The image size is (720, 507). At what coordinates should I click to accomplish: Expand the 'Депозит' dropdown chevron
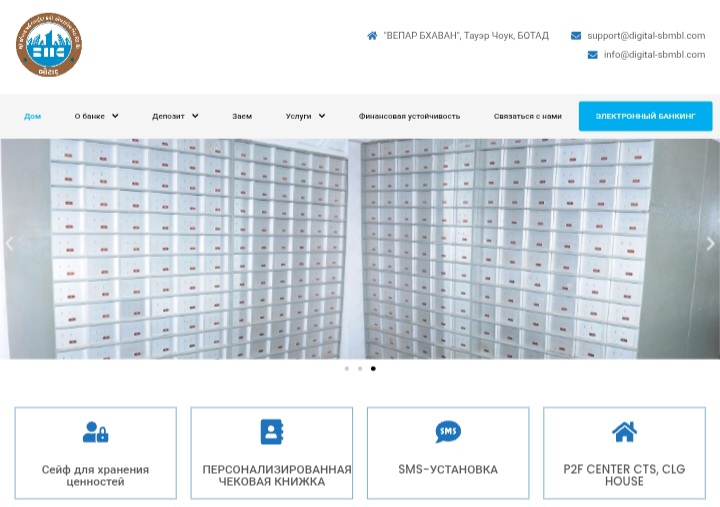pos(195,116)
